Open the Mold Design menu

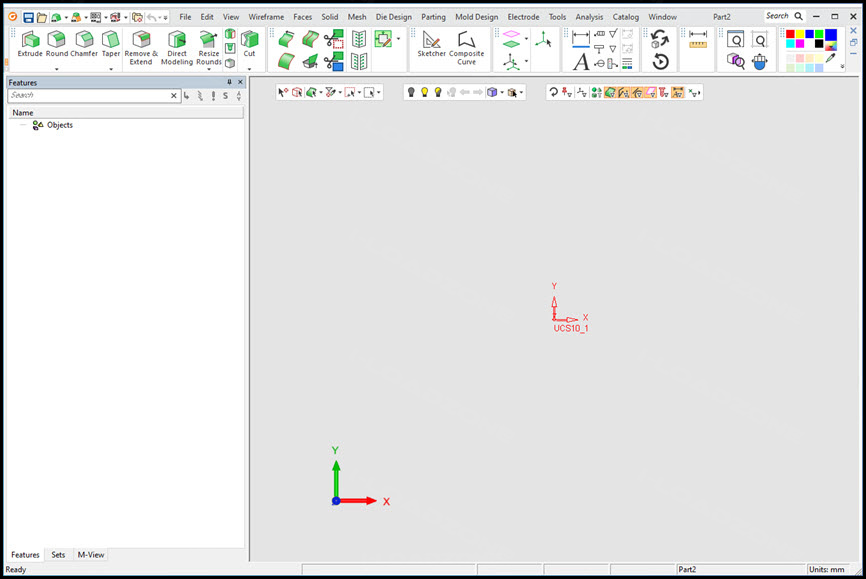[x=477, y=17]
